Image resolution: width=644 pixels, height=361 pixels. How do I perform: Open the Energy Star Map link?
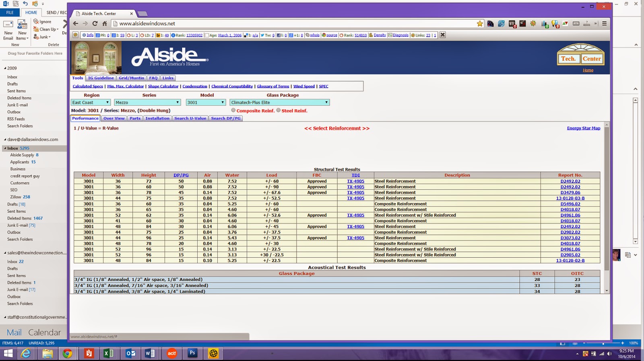pos(584,128)
